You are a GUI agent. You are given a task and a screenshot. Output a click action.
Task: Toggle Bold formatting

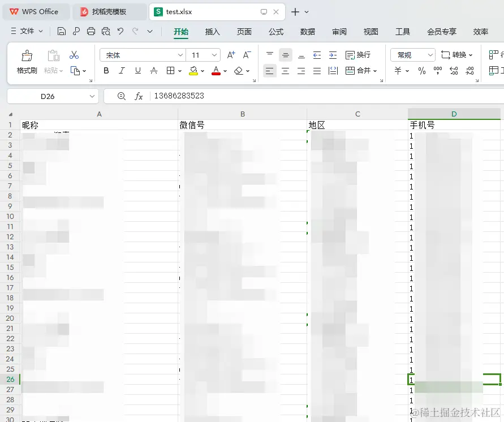[106, 71]
